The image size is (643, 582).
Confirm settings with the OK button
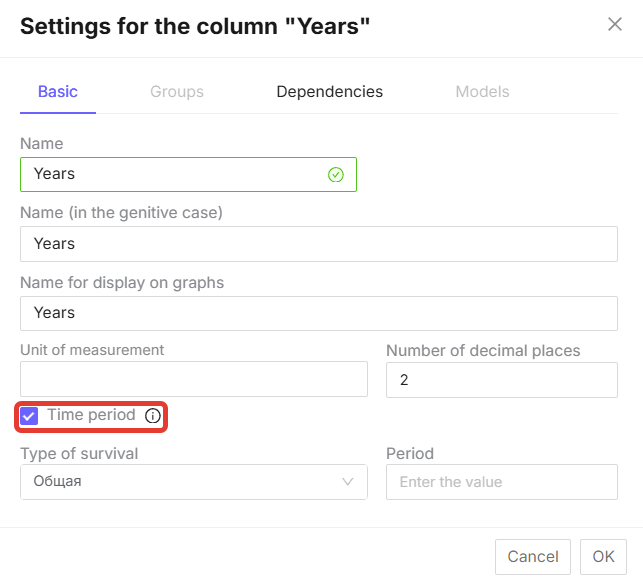tap(603, 556)
